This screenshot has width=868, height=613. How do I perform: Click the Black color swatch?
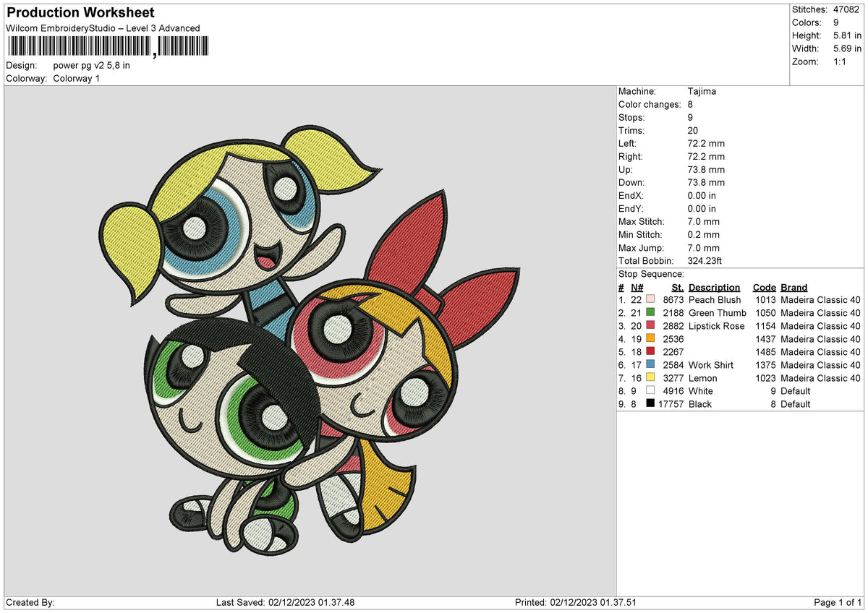point(650,404)
